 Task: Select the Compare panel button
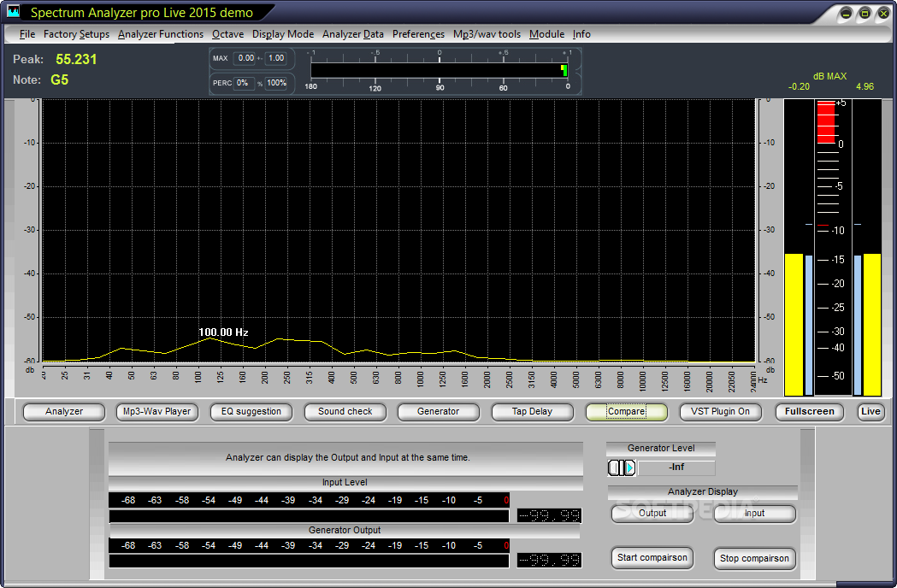[x=627, y=412]
